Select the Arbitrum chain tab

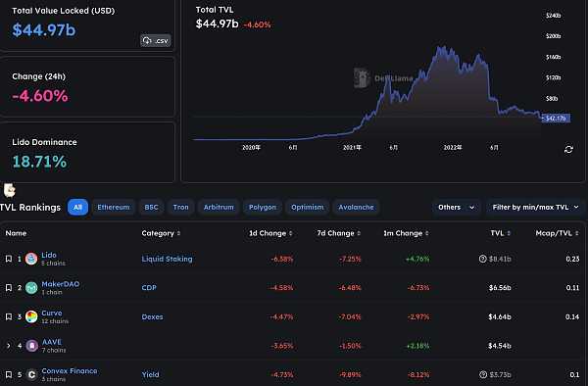pos(219,208)
